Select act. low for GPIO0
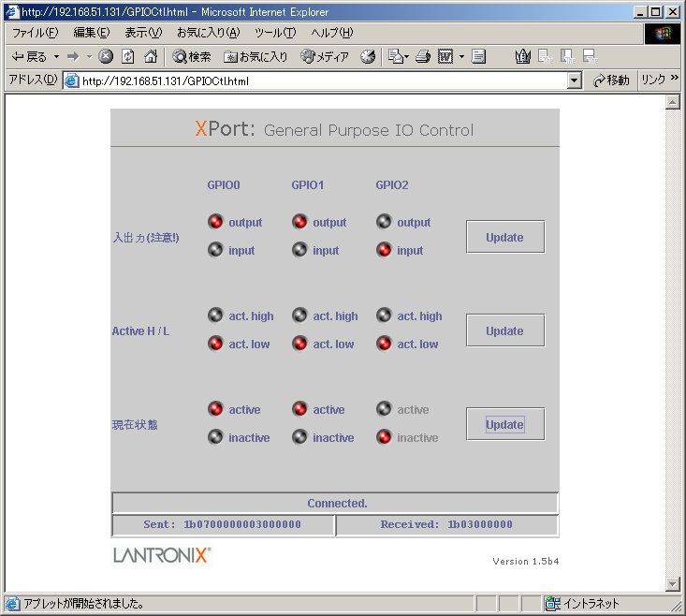The height and width of the screenshot is (616, 686). (x=215, y=344)
